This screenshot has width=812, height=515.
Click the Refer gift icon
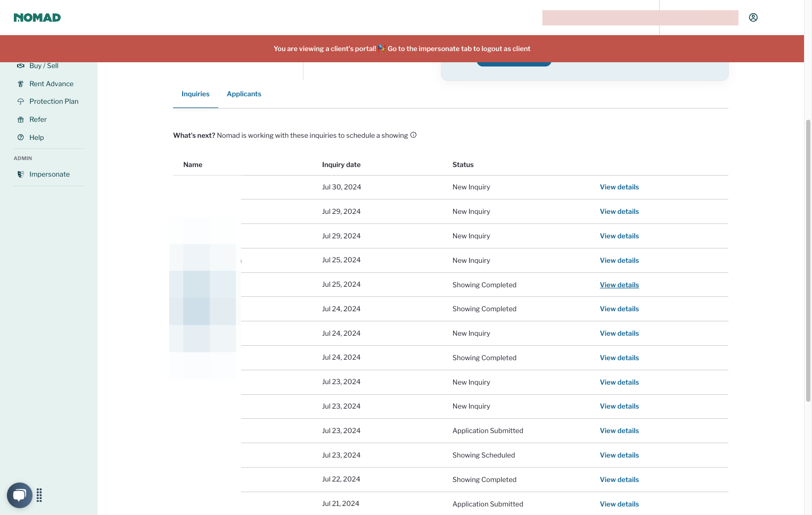(x=21, y=120)
